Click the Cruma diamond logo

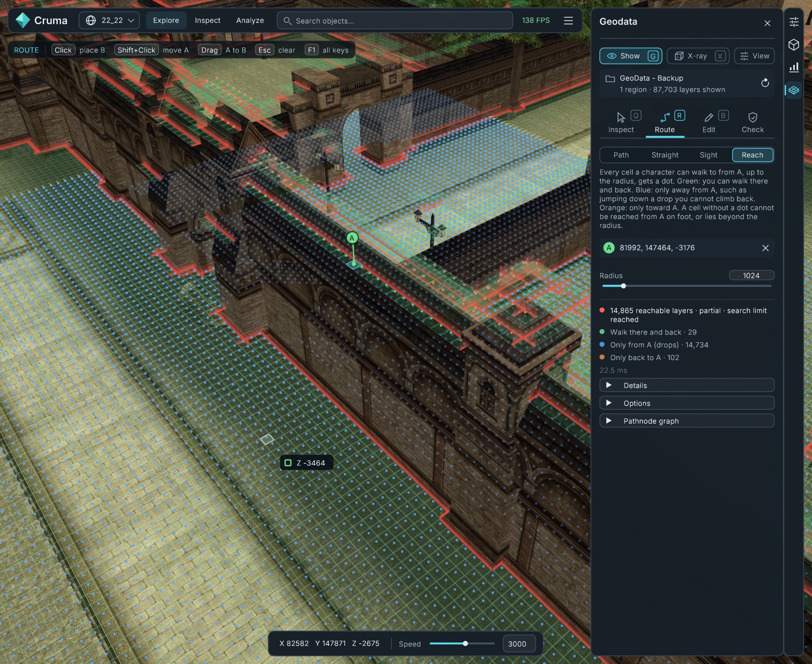click(x=22, y=20)
